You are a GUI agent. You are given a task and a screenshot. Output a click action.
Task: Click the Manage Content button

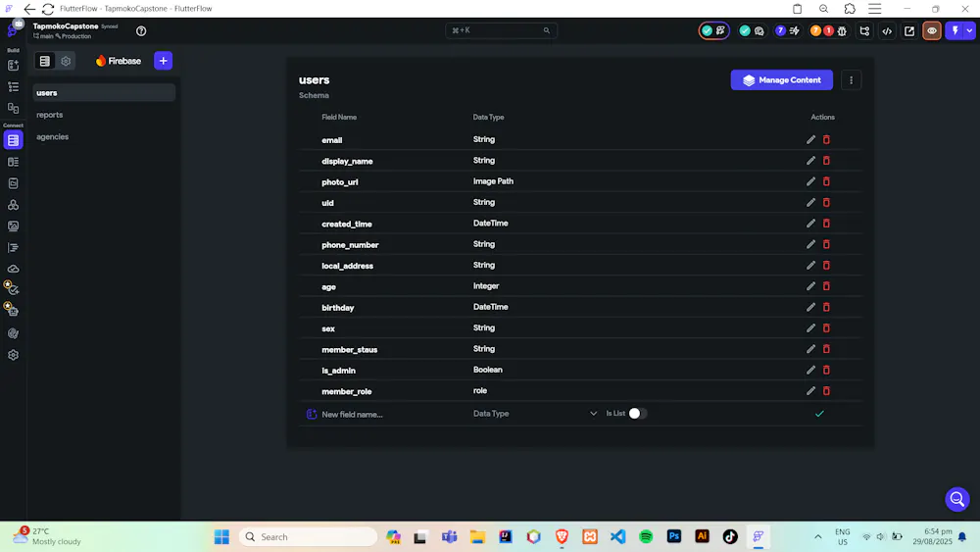coord(781,80)
